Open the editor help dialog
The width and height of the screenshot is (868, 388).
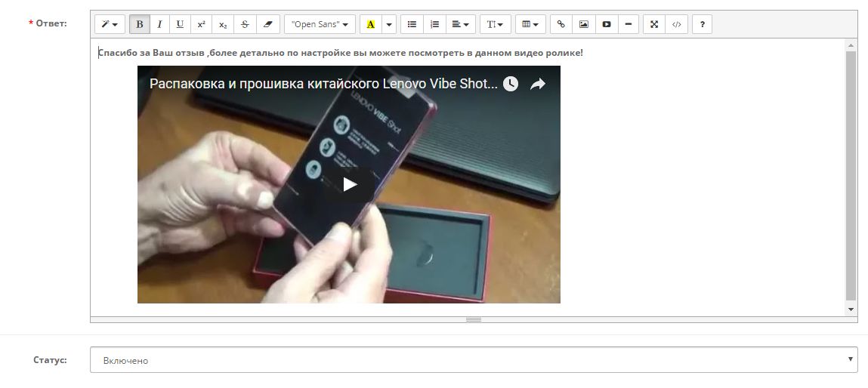click(703, 24)
